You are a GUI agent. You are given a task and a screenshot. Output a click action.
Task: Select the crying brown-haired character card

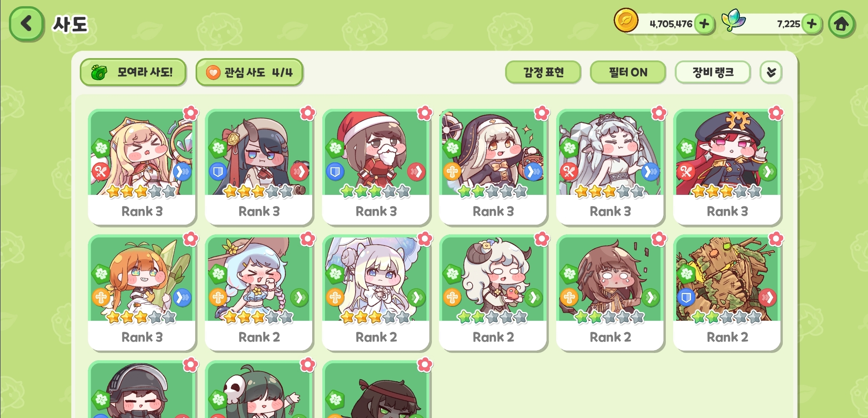(610, 292)
